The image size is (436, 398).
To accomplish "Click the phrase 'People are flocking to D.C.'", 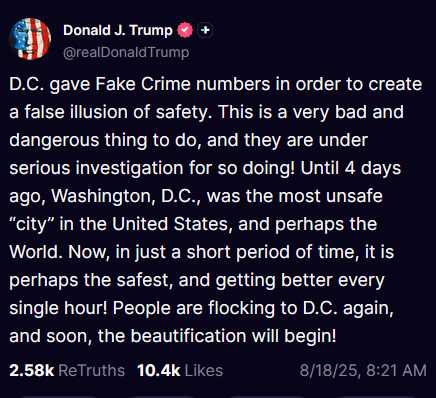I will point(224,308).
